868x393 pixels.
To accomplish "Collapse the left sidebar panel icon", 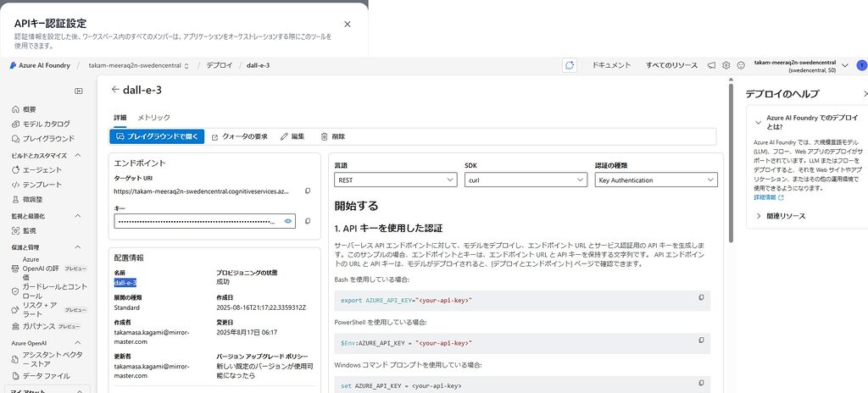I will coord(79,91).
